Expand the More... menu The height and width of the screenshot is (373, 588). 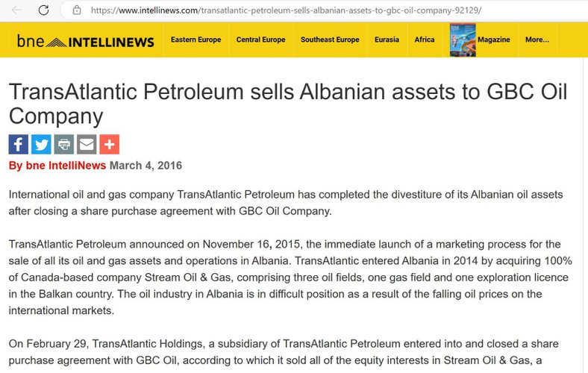pyautogui.click(x=537, y=40)
